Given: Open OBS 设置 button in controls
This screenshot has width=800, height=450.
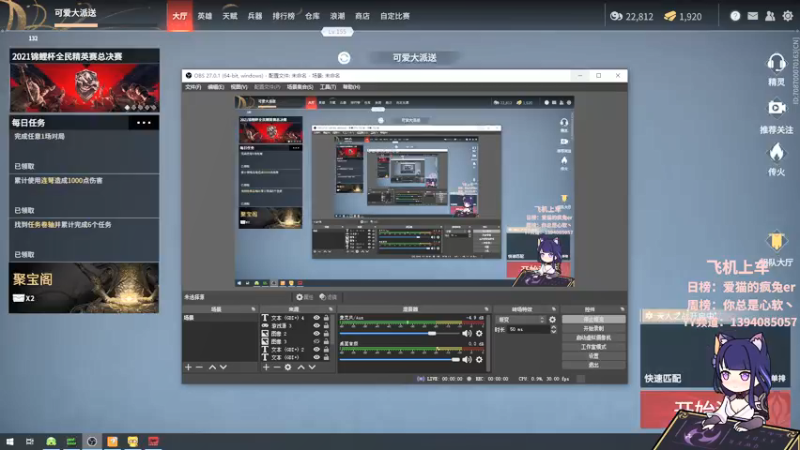Looking at the screenshot, I should pos(593,356).
